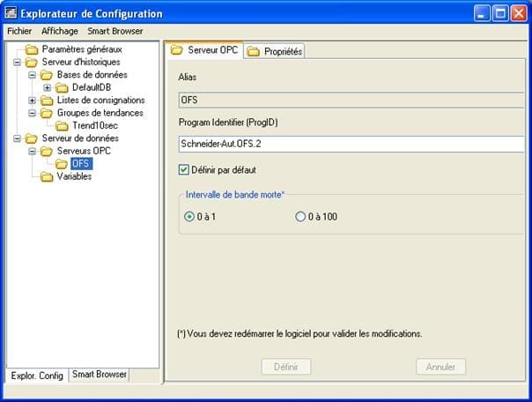The width and height of the screenshot is (532, 402).
Task: Collapse the Bases de données node
Action: coord(33,75)
